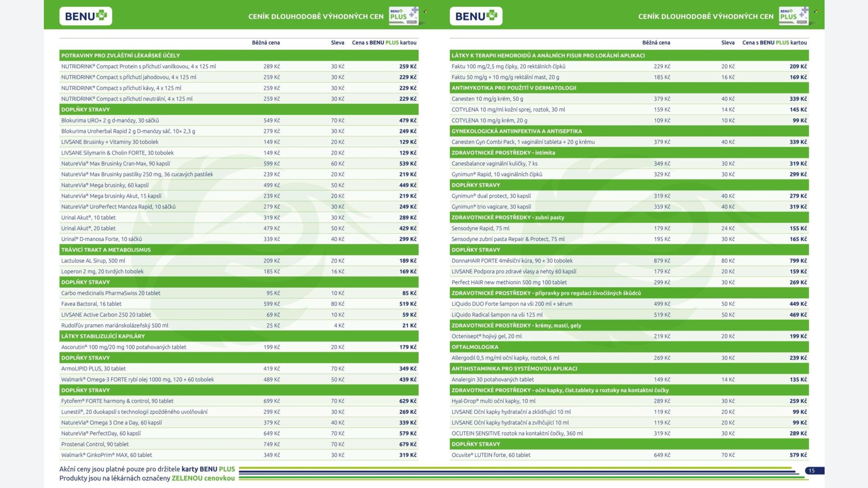Click 749 Kč regular price of Prostenal
Viewport: 868px width, 488px height.
[271, 445]
